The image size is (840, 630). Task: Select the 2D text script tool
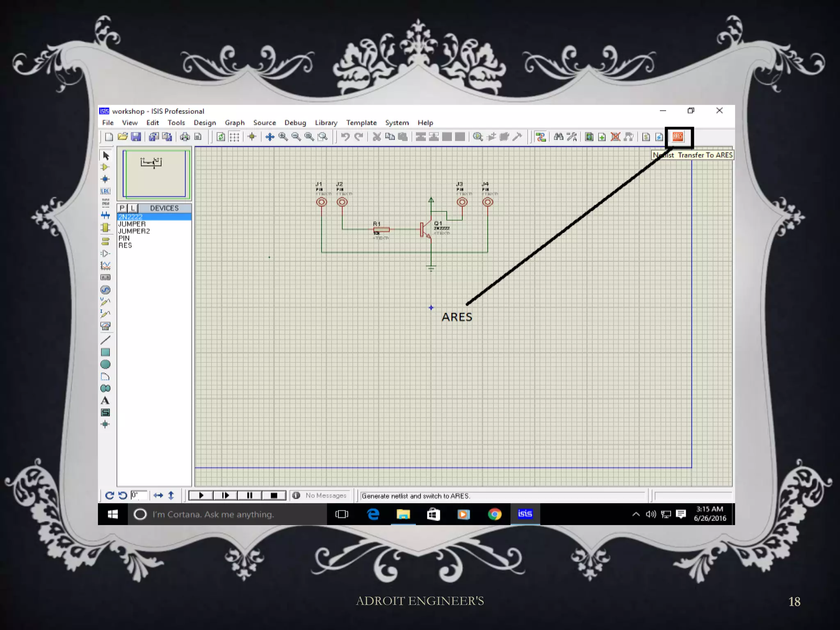105,401
